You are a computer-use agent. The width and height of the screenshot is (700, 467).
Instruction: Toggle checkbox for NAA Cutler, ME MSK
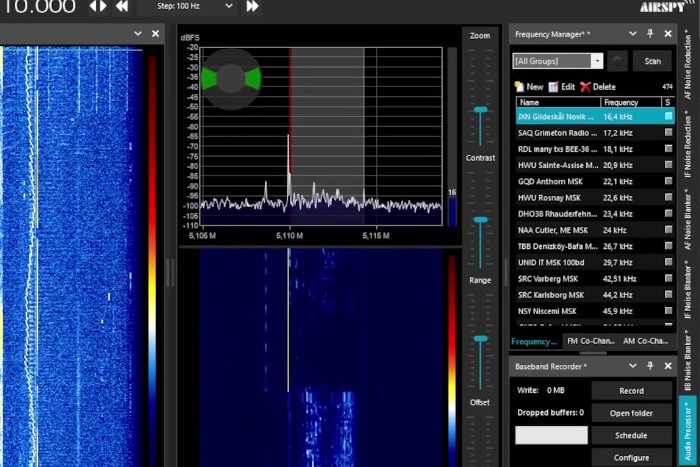[x=668, y=229]
